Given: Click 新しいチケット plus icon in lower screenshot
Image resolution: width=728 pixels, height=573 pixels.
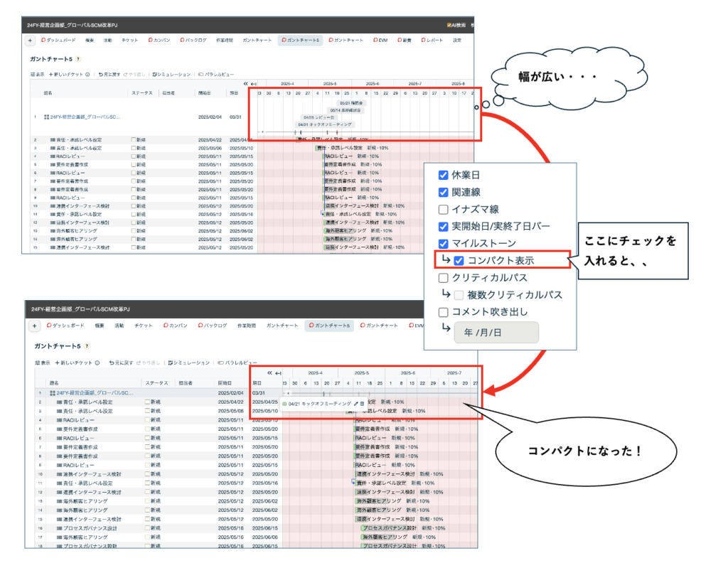Looking at the screenshot, I should pyautogui.click(x=58, y=363).
